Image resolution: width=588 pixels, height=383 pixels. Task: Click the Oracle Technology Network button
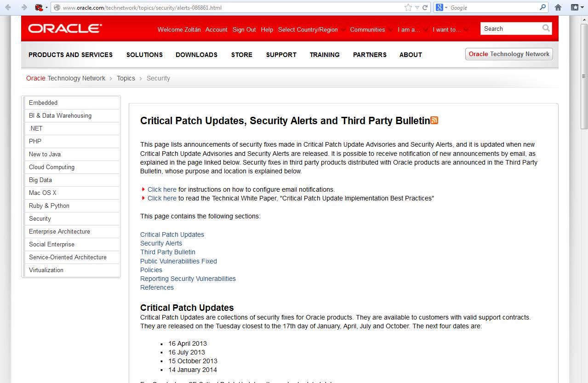click(509, 54)
